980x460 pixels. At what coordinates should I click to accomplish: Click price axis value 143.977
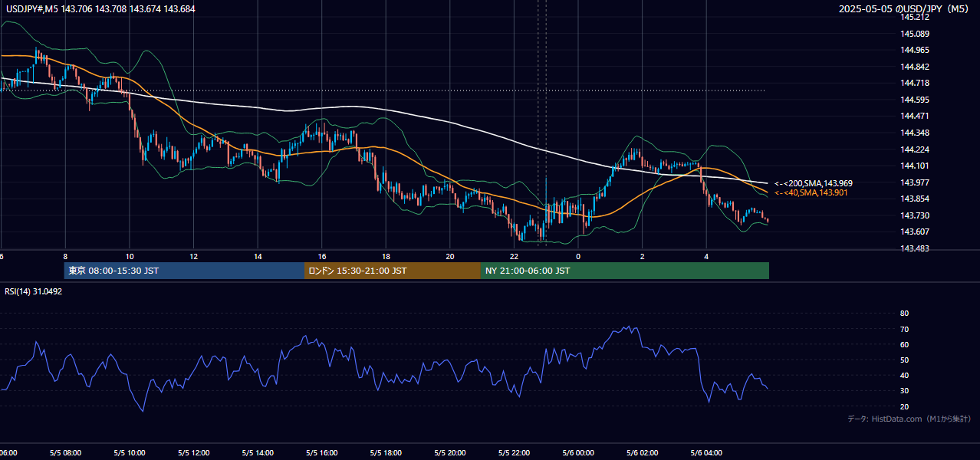coord(914,182)
